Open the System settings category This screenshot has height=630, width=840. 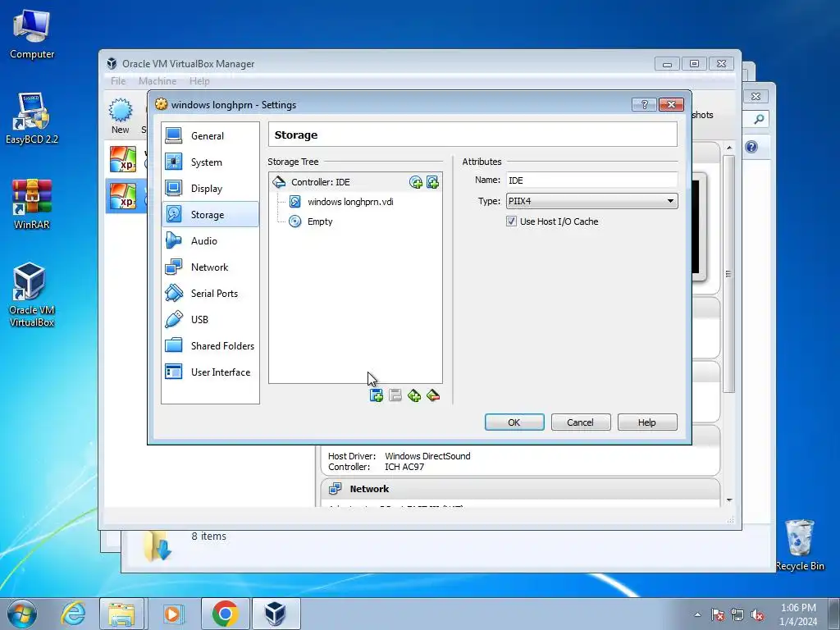210,162
